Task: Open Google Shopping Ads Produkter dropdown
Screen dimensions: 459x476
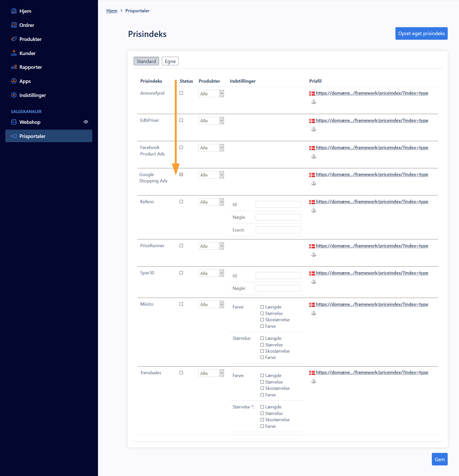Action: point(211,175)
